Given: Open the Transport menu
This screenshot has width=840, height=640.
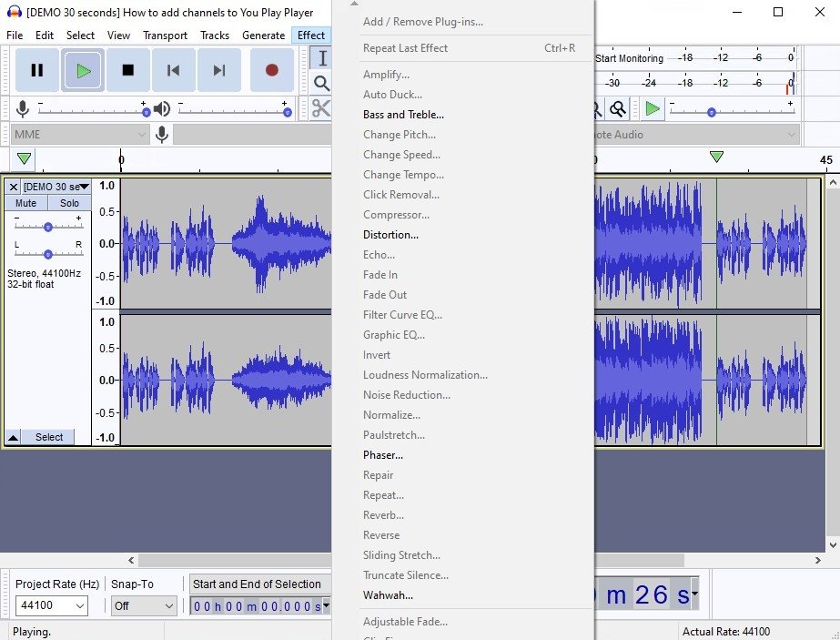Looking at the screenshot, I should [x=165, y=36].
